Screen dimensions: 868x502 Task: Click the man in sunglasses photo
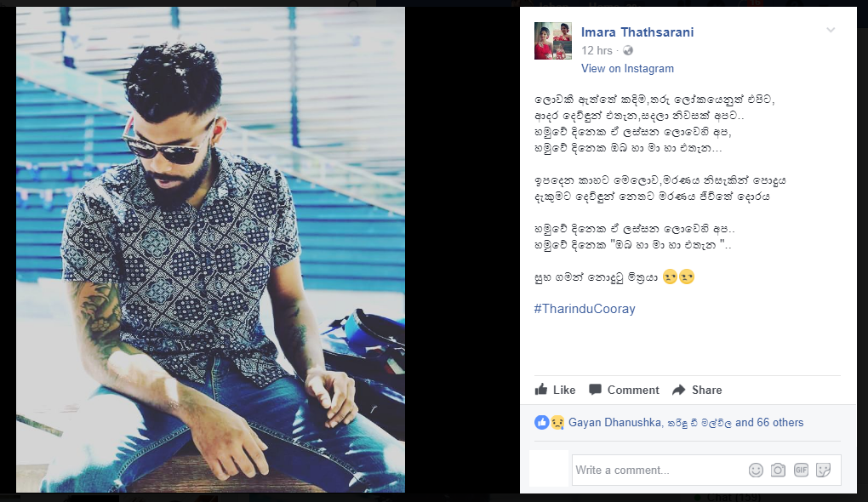tap(210, 249)
